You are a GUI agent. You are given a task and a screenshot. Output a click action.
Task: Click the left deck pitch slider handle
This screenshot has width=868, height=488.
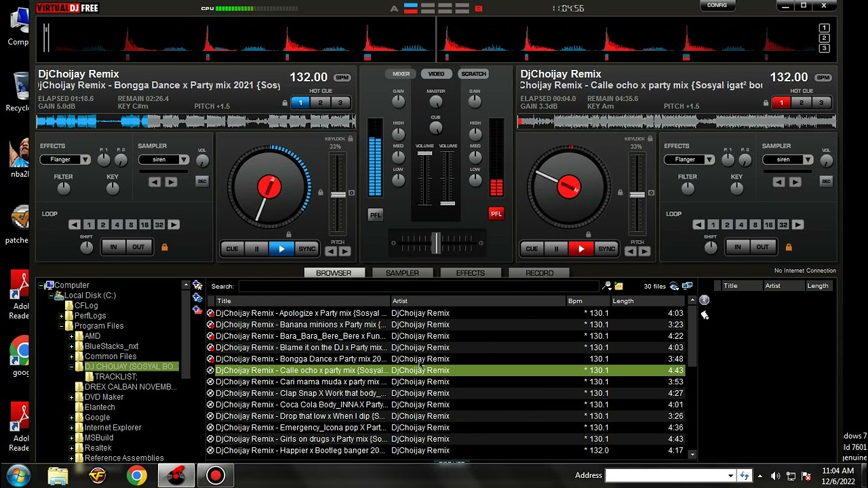[x=338, y=195]
